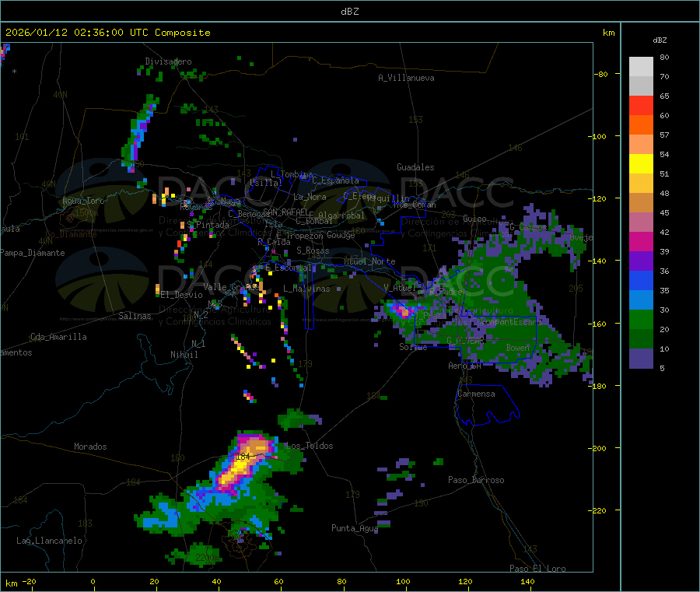Click the timestamp 2026/01/12 02:36:00 UTC Composite
The width and height of the screenshot is (700, 592).
[x=107, y=33]
